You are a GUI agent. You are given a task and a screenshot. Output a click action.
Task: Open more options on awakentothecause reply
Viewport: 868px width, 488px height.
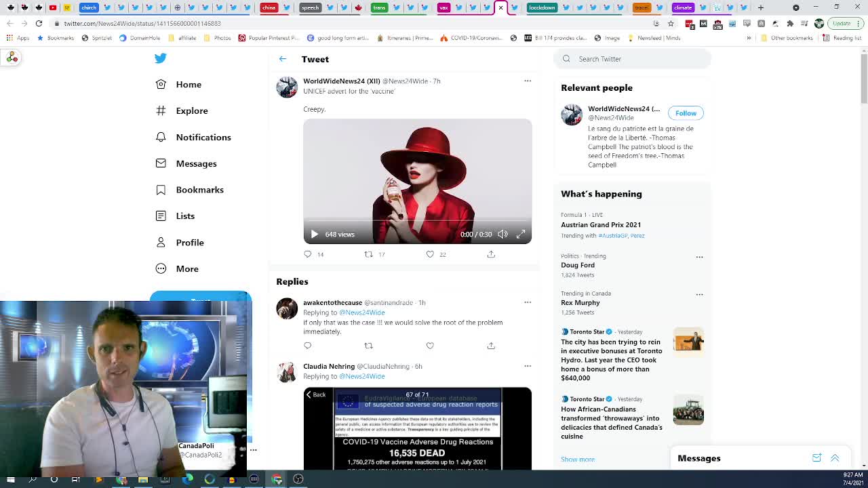(x=528, y=302)
